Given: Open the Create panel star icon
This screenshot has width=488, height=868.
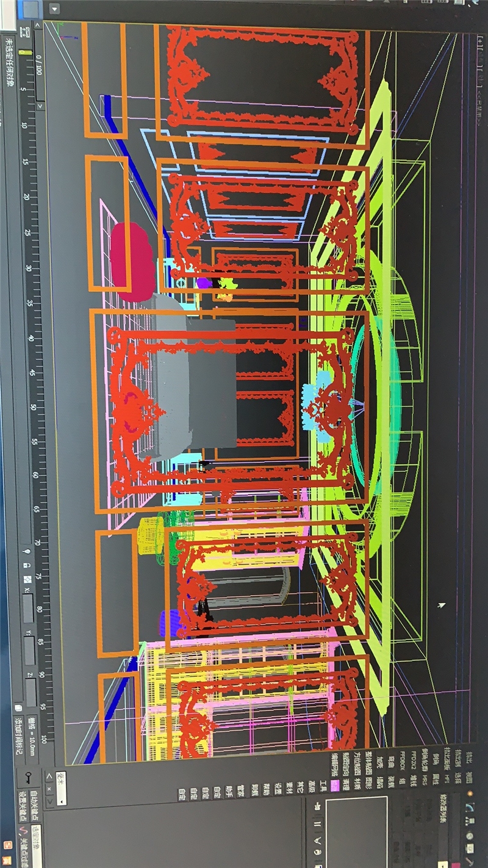Looking at the screenshot, I should [x=470, y=793].
